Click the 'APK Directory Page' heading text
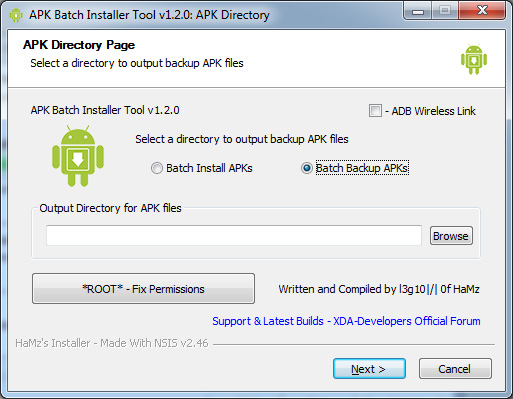 tap(79, 45)
